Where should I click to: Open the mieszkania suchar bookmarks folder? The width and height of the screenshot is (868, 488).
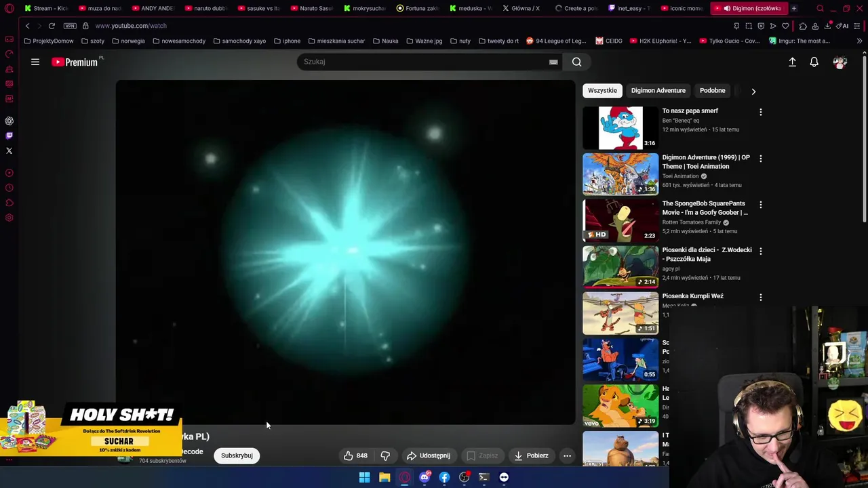[x=336, y=41]
